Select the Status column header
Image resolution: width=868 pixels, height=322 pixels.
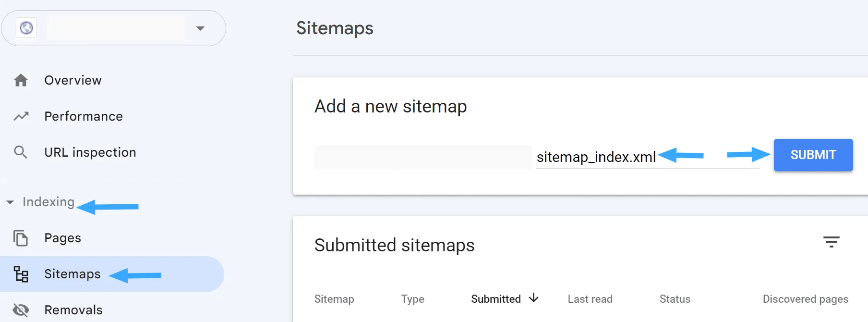[675, 298]
